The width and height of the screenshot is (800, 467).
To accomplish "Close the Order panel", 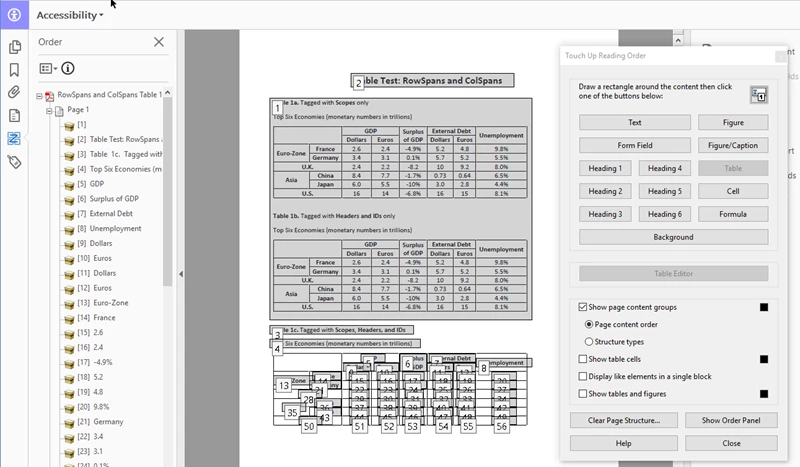I will tap(159, 42).
